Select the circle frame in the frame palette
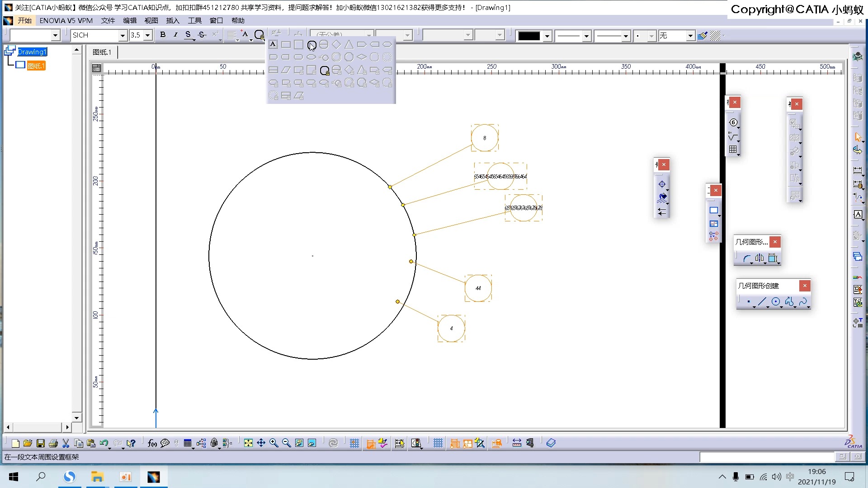 point(311,45)
